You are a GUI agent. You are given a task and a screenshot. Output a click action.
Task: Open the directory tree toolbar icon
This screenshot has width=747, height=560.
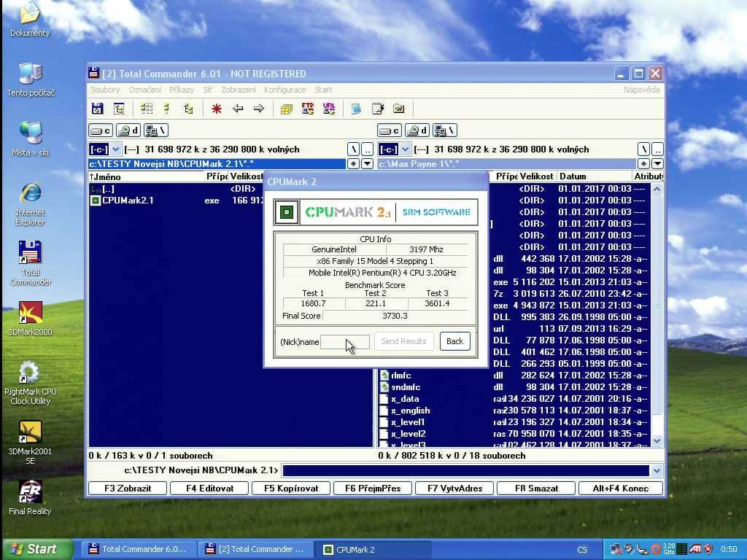pyautogui.click(x=119, y=109)
